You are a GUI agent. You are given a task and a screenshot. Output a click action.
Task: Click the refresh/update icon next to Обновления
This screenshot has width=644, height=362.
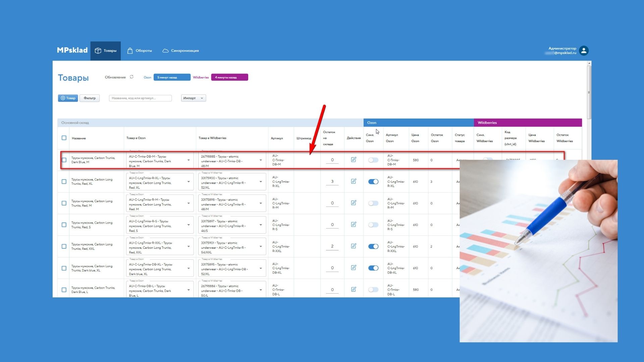[x=132, y=77]
